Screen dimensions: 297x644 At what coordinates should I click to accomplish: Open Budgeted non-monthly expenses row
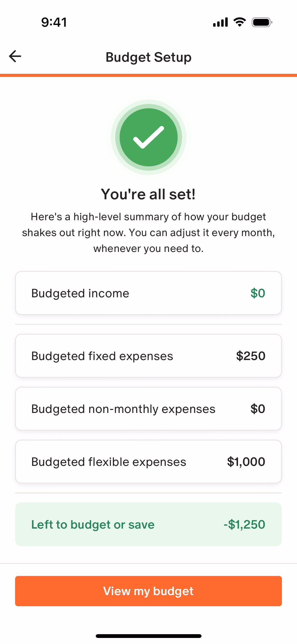click(x=148, y=409)
